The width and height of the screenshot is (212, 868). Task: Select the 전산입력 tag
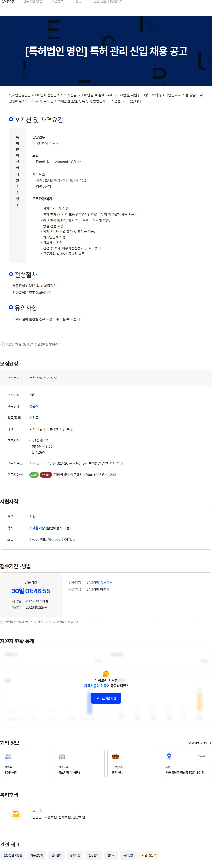tap(93, 855)
